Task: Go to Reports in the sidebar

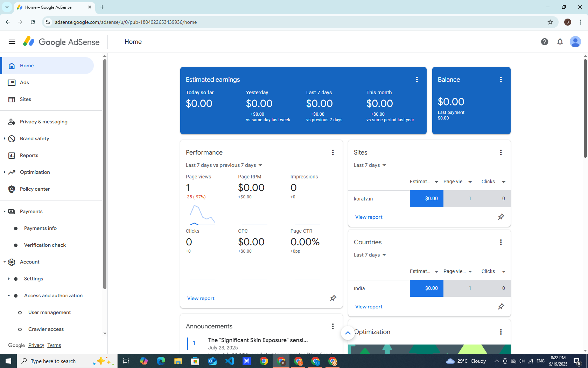Action: click(x=29, y=155)
